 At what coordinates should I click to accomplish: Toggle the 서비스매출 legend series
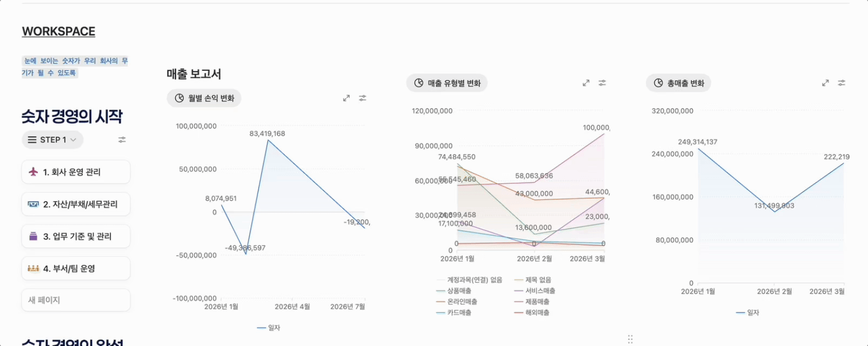535,291
